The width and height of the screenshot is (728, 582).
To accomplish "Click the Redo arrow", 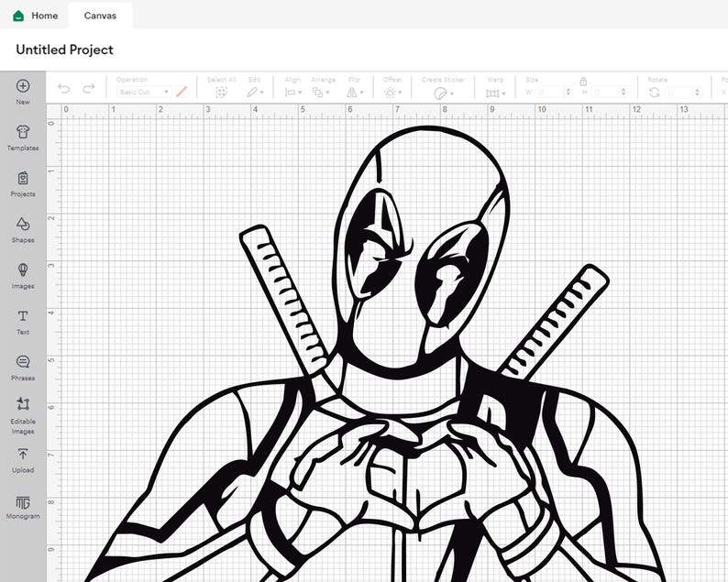I will pos(89,88).
